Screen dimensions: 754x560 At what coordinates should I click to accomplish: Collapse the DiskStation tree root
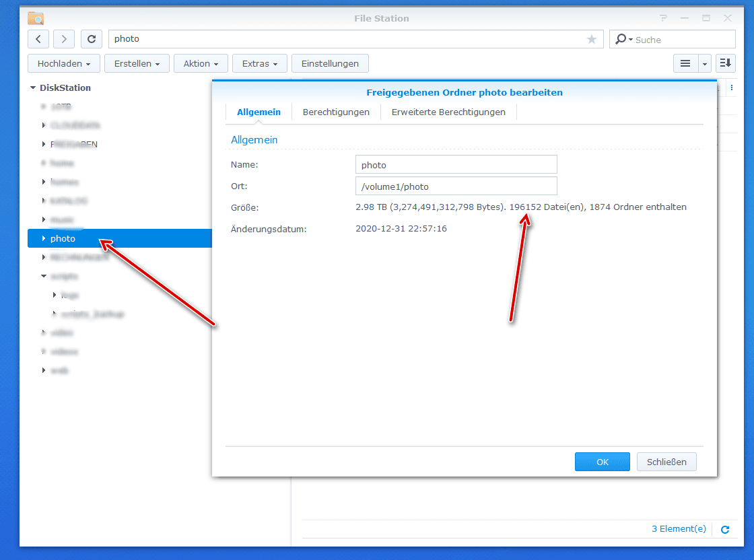coord(32,87)
